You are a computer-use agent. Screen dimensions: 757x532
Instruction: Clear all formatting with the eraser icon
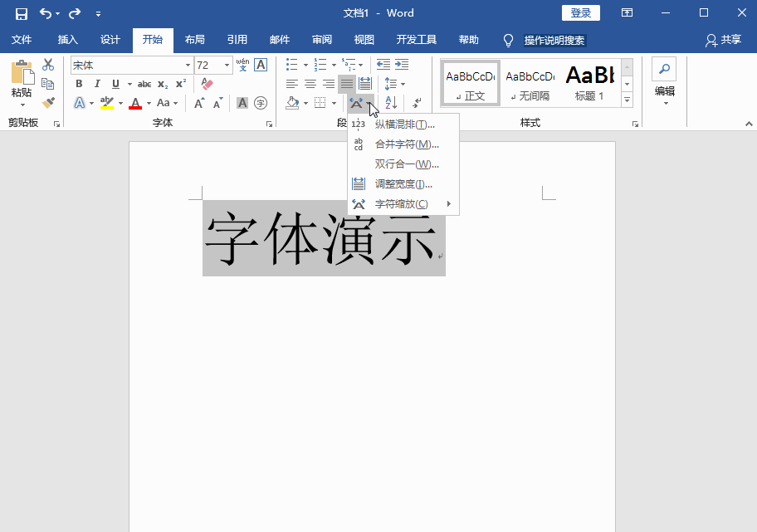pyautogui.click(x=206, y=83)
